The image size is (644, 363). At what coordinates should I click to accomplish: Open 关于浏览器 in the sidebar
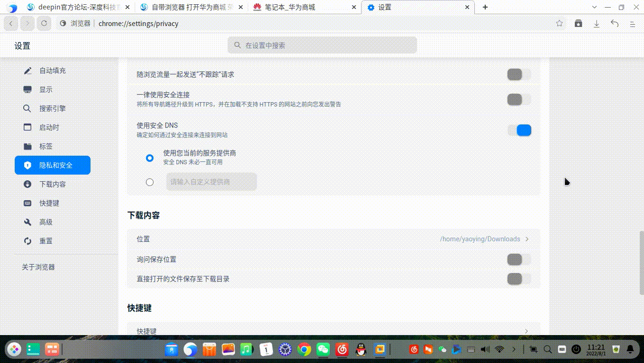click(38, 267)
